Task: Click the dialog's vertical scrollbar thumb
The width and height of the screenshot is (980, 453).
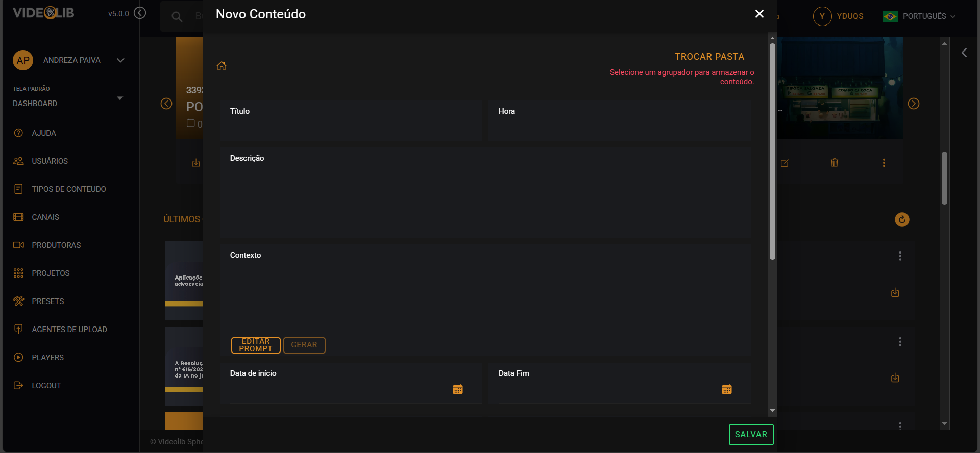Action: tap(772, 152)
